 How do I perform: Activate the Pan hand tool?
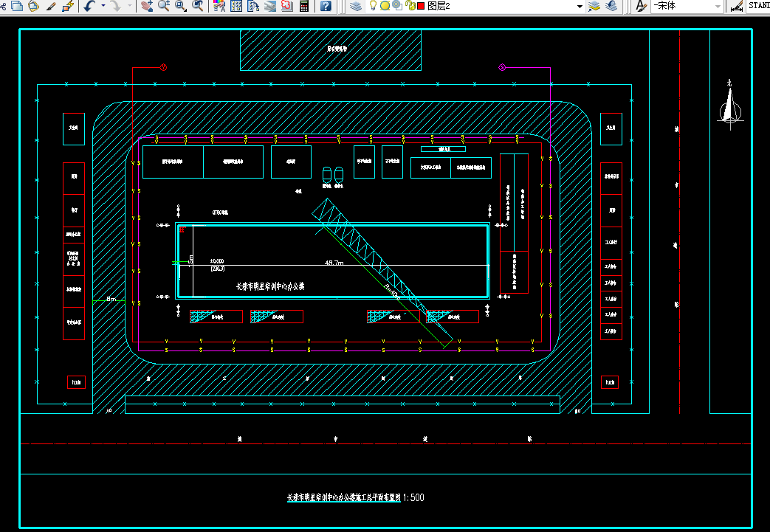pos(146,6)
